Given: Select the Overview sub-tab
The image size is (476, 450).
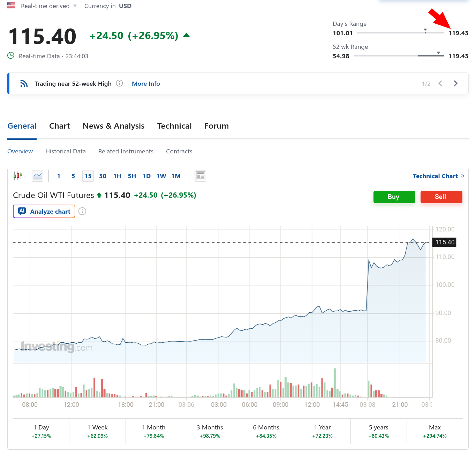Looking at the screenshot, I should click(x=20, y=151).
